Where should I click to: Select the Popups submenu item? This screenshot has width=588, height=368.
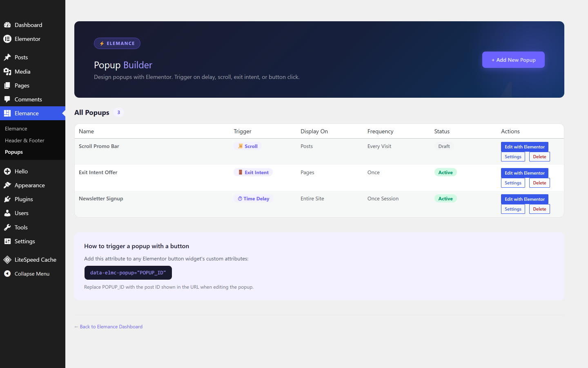pos(14,152)
